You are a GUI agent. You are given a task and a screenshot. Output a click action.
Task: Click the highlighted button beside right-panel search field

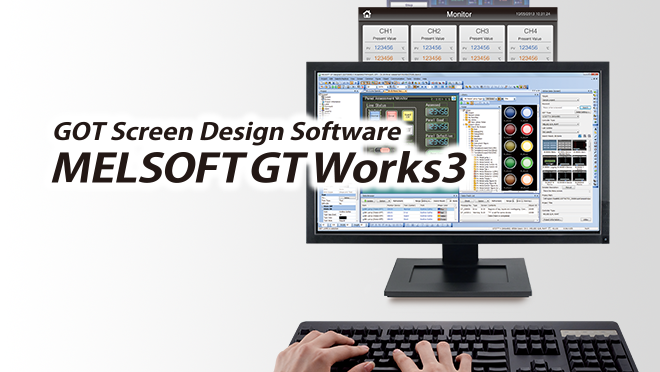tap(585, 108)
